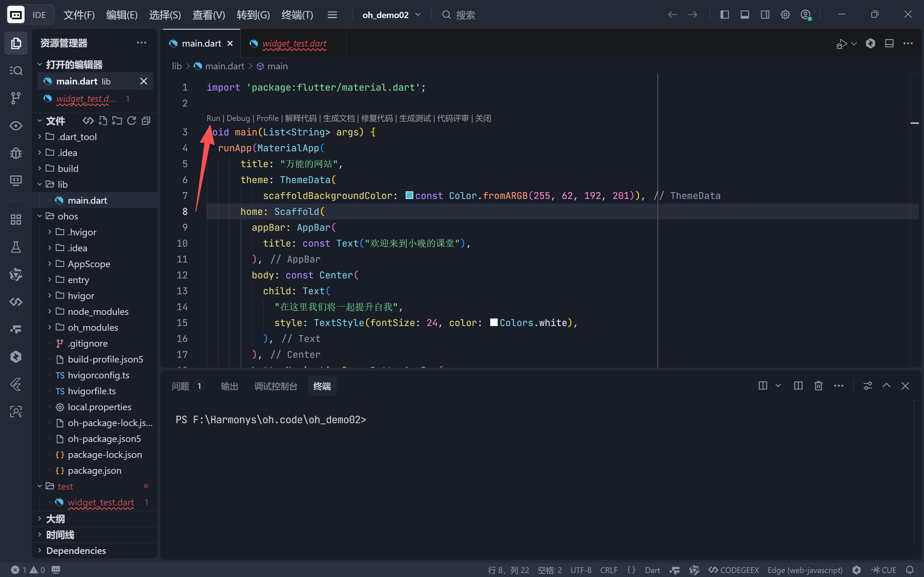Open the Run and Debug bug icon
This screenshot has width=924, height=577.
coord(16,153)
